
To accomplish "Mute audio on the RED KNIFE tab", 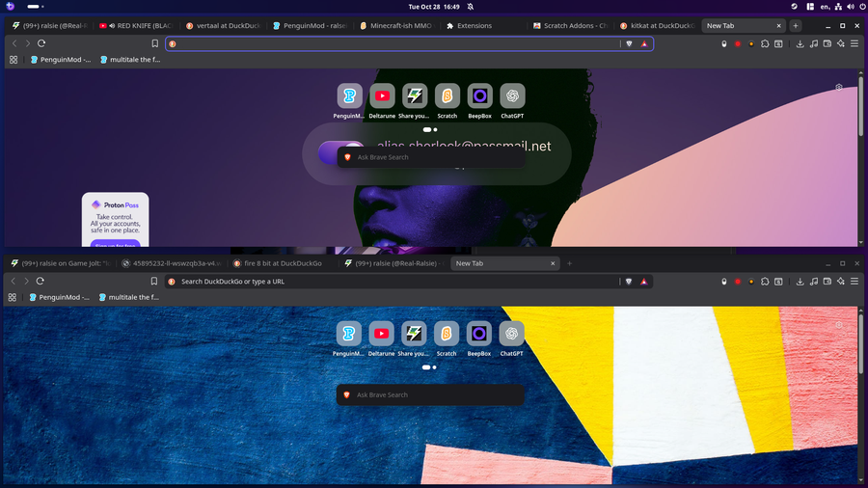I will click(x=112, y=25).
